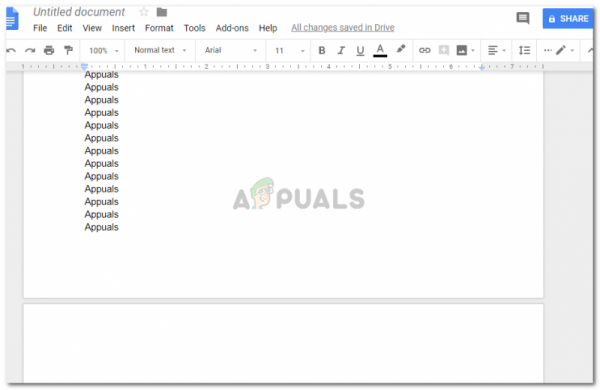Click the Insert link icon
Image resolution: width=600 pixels, height=390 pixels.
(x=424, y=50)
